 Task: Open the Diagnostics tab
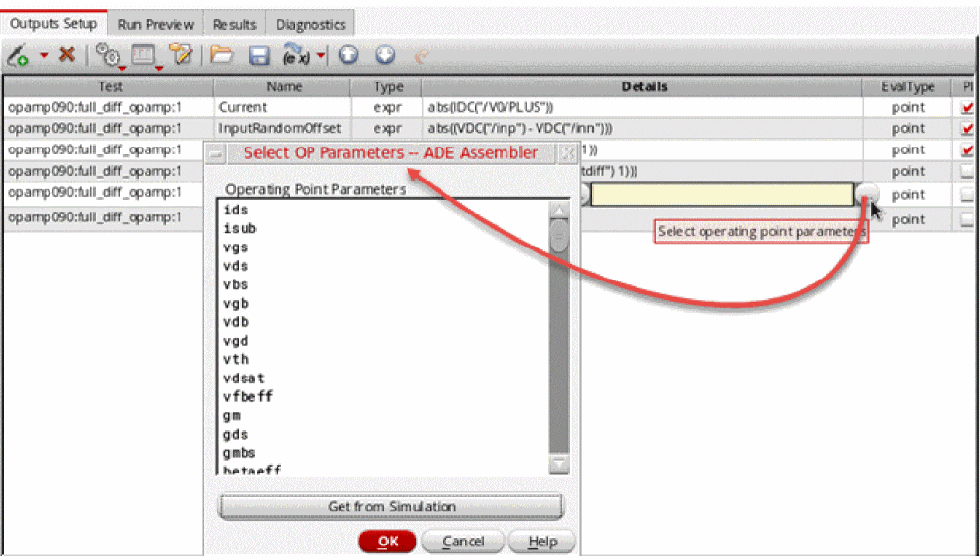tap(310, 25)
